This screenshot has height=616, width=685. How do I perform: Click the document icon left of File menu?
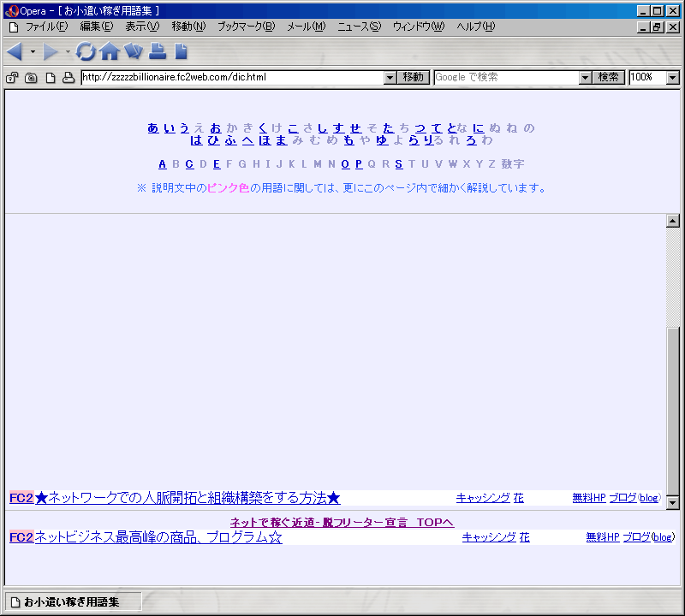[x=14, y=27]
